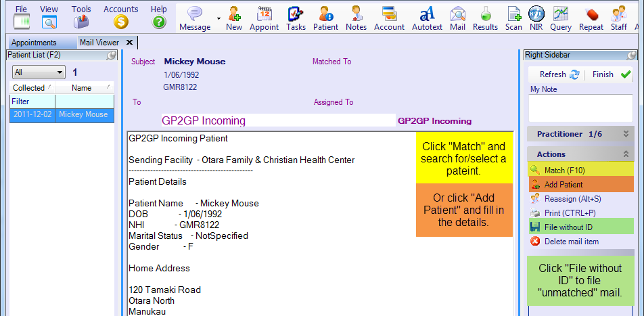The image size is (644, 316).
Task: Click the DOB - 1/06/1992 line
Action: click(x=175, y=214)
